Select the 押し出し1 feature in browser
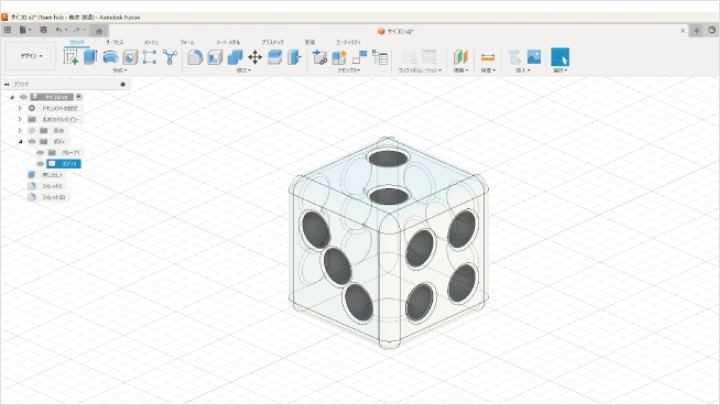The image size is (720, 405). coord(52,175)
